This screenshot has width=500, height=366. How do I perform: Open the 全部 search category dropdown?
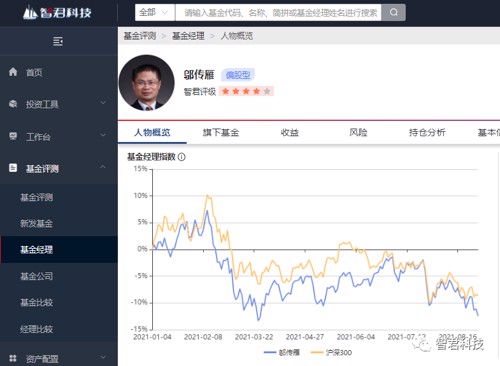(155, 13)
